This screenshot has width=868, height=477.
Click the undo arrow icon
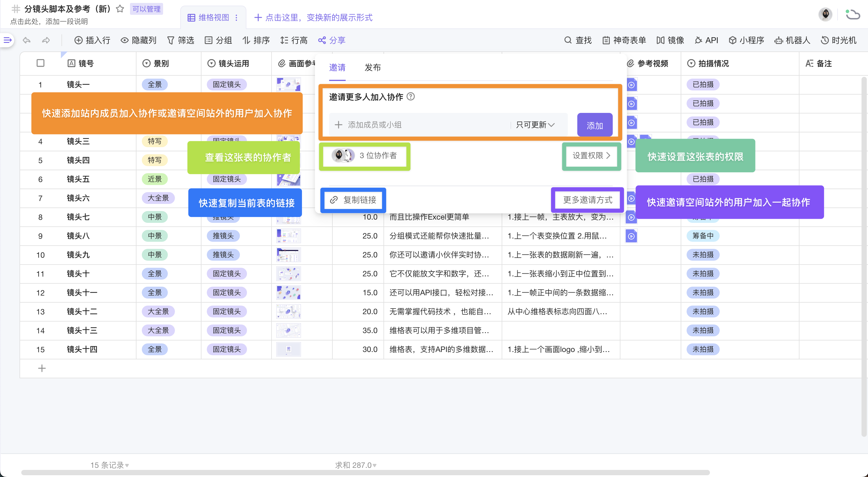click(x=27, y=40)
